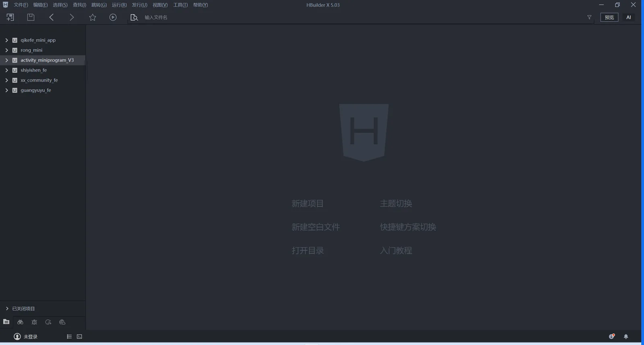644x345 pixels.
Task: Select the xx_community_fe project name
Action: point(39,80)
